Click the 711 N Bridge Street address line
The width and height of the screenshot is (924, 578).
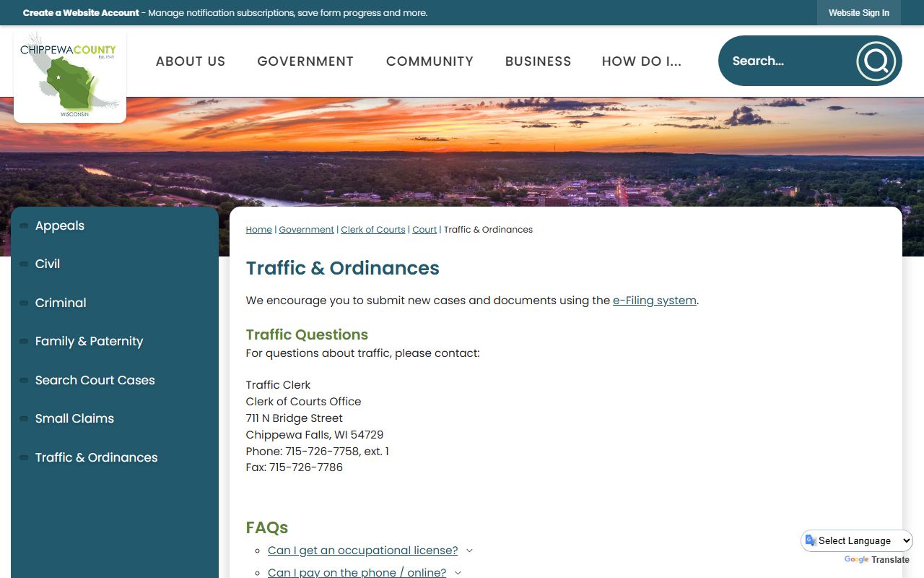pyautogui.click(x=295, y=418)
